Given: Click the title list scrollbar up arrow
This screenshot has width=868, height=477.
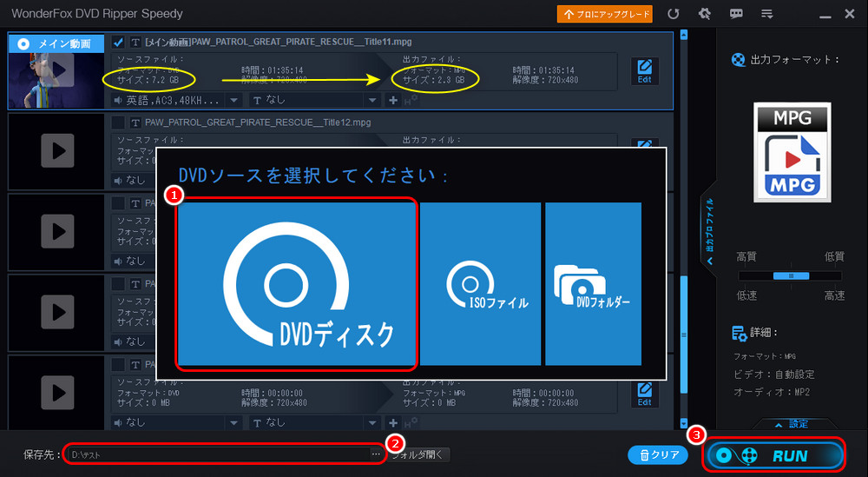Looking at the screenshot, I should click(684, 35).
